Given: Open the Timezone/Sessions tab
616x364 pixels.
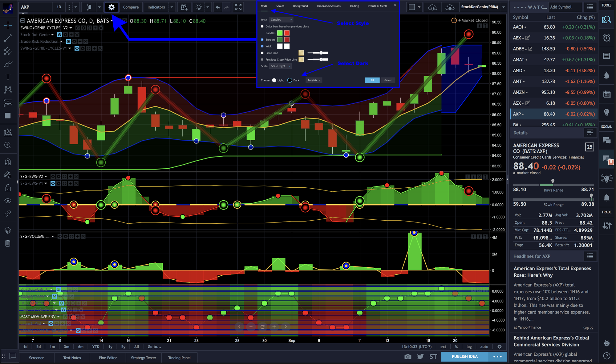Looking at the screenshot, I should pos(329,6).
